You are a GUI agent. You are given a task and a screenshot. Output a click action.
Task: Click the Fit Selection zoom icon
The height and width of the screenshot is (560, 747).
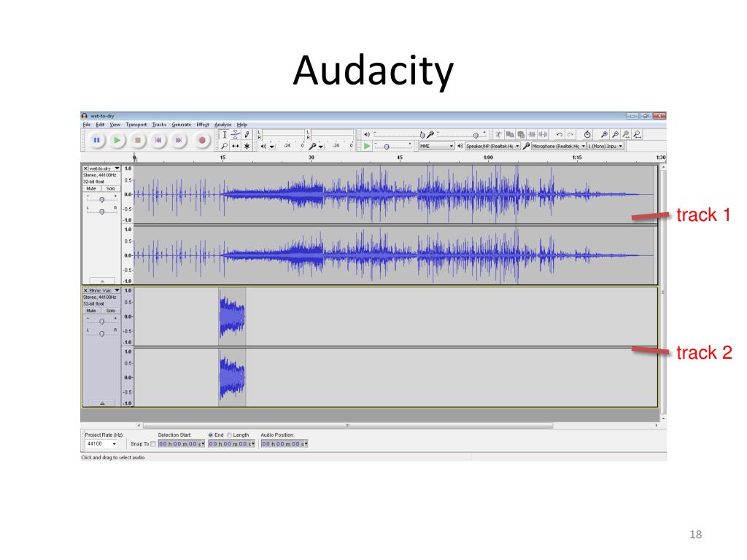pos(626,135)
